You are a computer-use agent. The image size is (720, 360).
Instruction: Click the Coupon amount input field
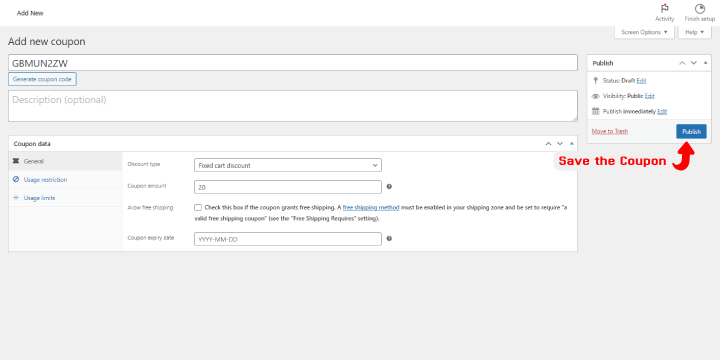[x=288, y=187]
